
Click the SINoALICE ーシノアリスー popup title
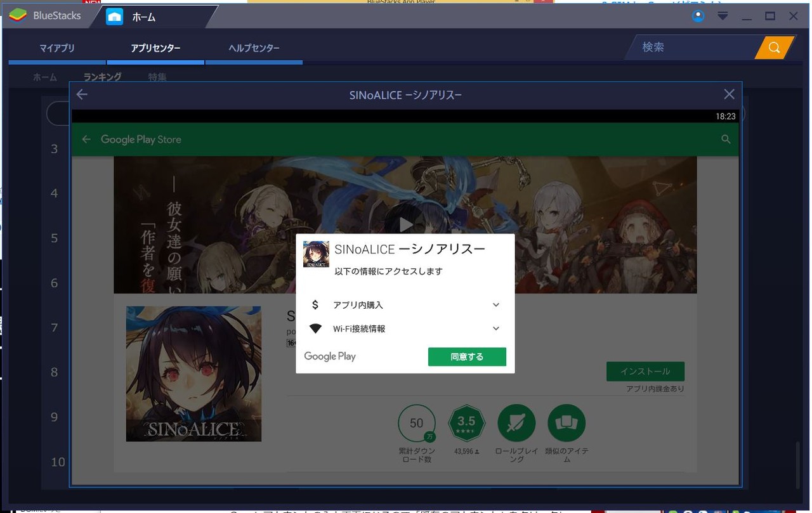pos(406,95)
